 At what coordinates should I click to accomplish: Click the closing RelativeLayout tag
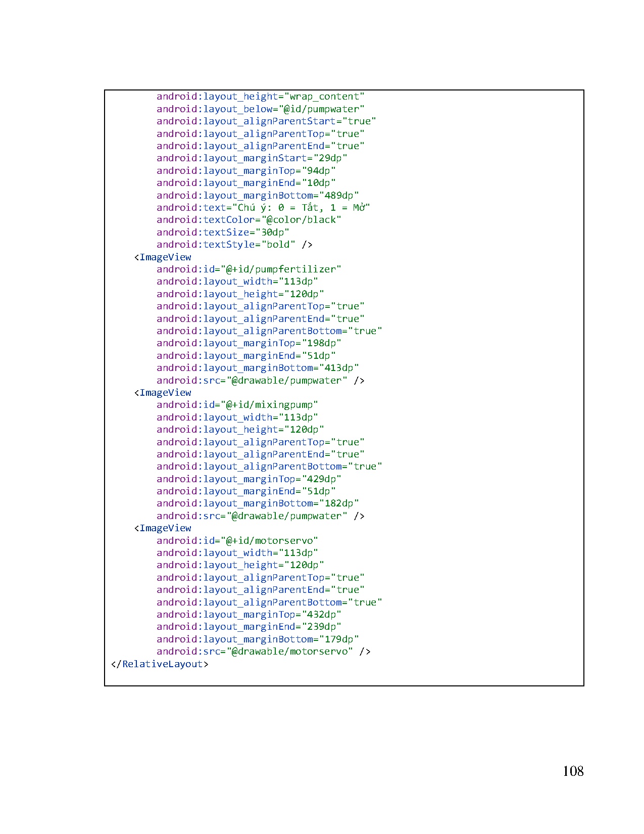(x=160, y=664)
